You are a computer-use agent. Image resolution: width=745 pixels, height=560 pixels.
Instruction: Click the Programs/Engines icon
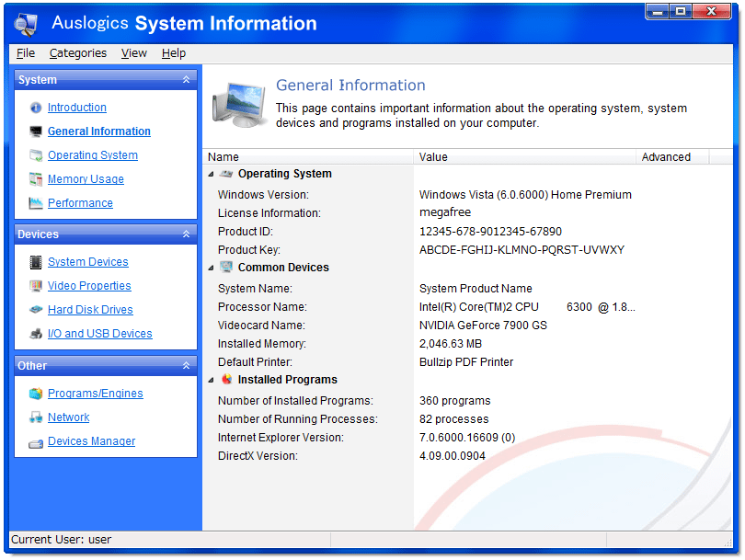(36, 394)
